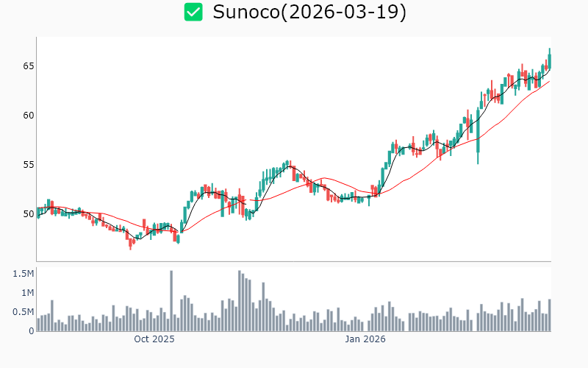The width and height of the screenshot is (588, 368).
Task: Click the 55 price axis label
Action: tap(28, 165)
